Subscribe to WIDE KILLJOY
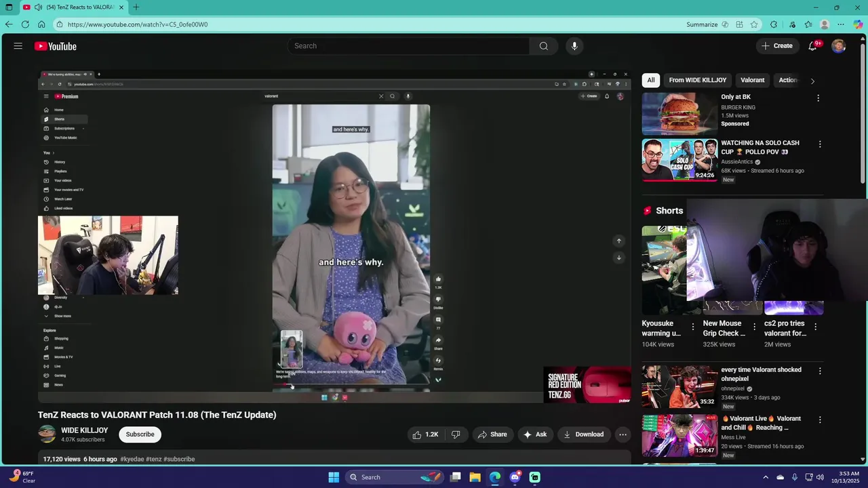 140,434
